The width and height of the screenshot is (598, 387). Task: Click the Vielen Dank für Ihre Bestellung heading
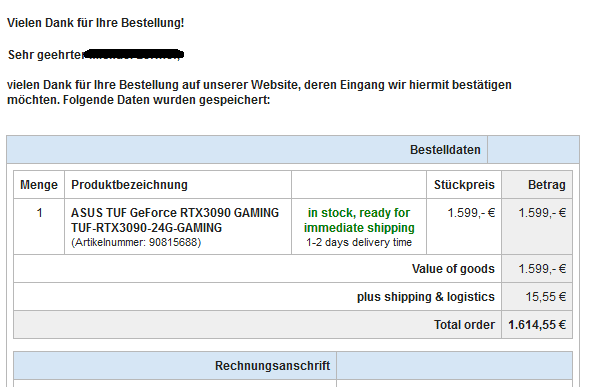pyautogui.click(x=95, y=23)
